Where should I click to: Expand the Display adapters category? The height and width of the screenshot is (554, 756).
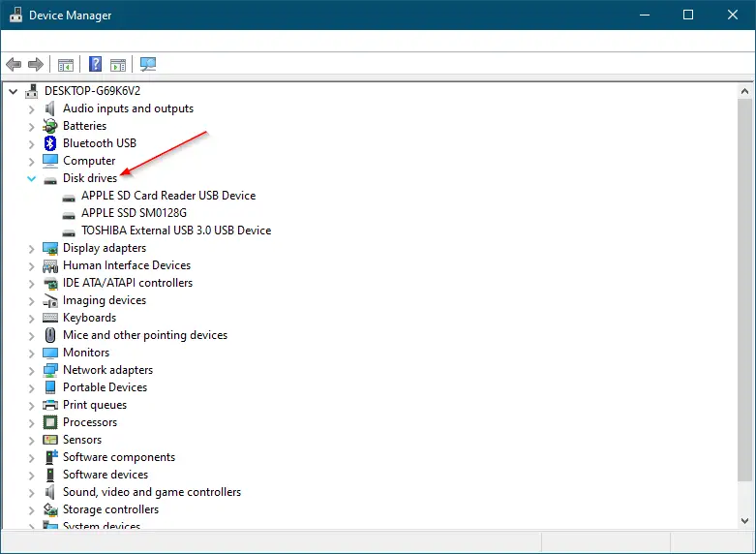click(31, 248)
